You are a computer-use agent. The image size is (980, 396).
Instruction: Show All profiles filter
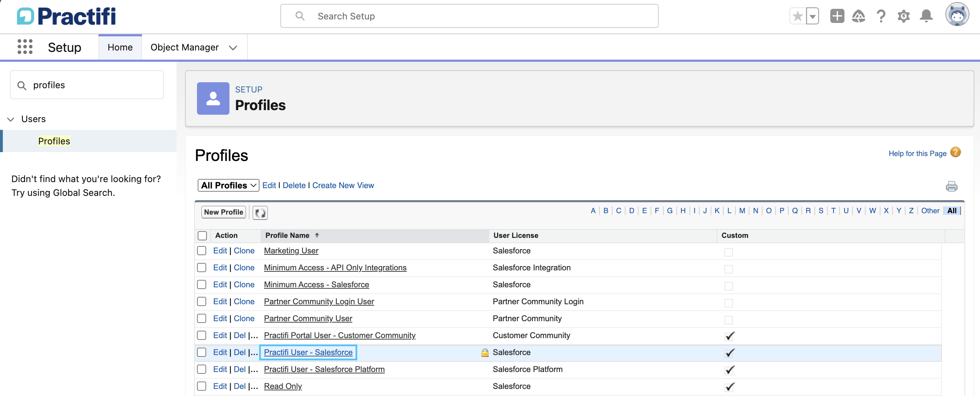tap(951, 211)
